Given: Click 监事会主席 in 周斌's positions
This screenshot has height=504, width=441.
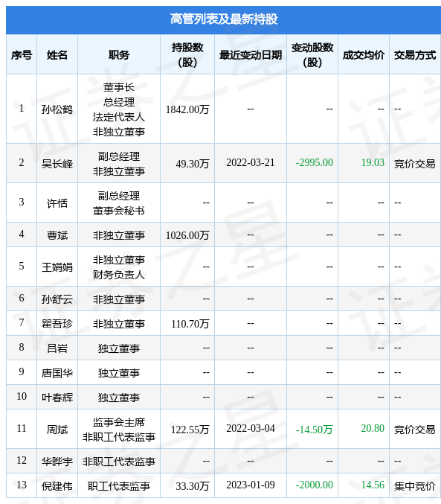Looking at the screenshot, I should (x=119, y=422).
